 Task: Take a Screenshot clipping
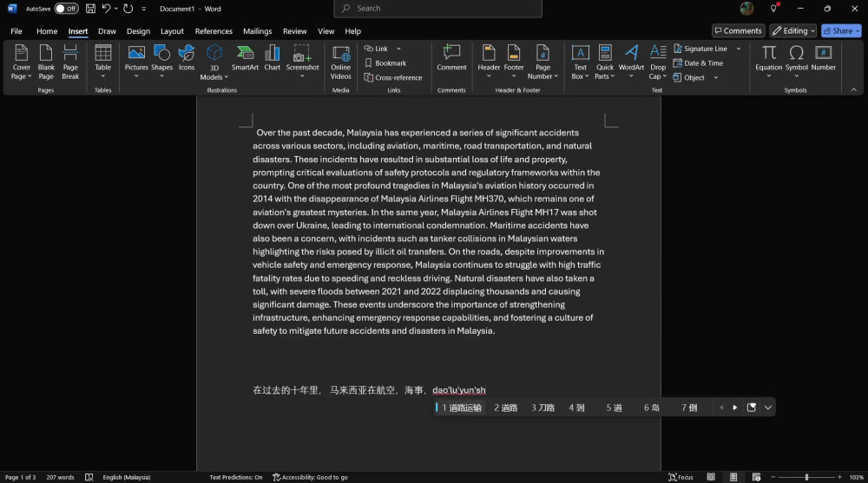tap(302, 62)
